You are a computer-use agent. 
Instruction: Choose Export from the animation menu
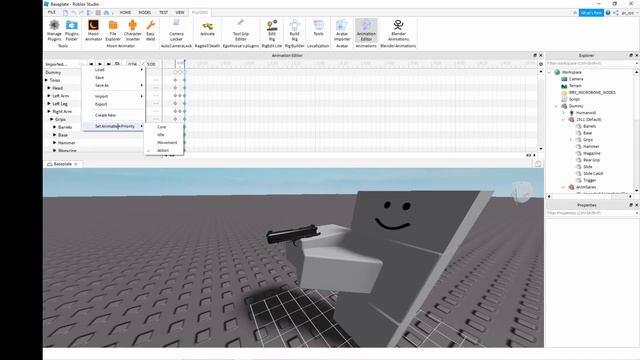(x=114, y=104)
